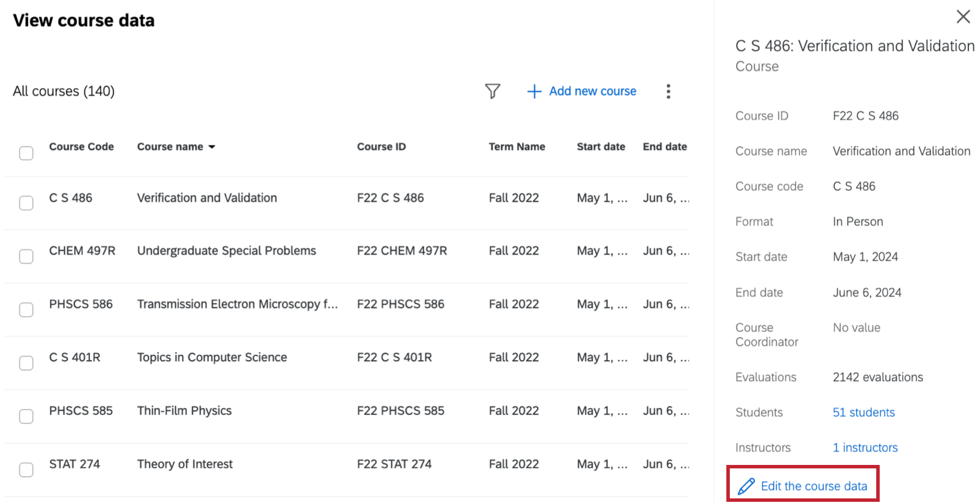
Task: Check the C S 486 row checkbox
Action: (27, 203)
